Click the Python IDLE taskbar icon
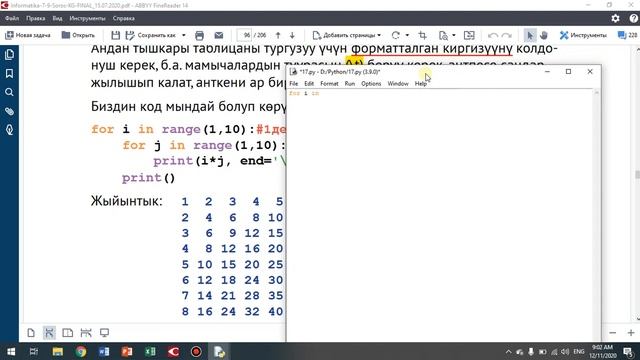This screenshot has width=640, height=360. pos(219,351)
